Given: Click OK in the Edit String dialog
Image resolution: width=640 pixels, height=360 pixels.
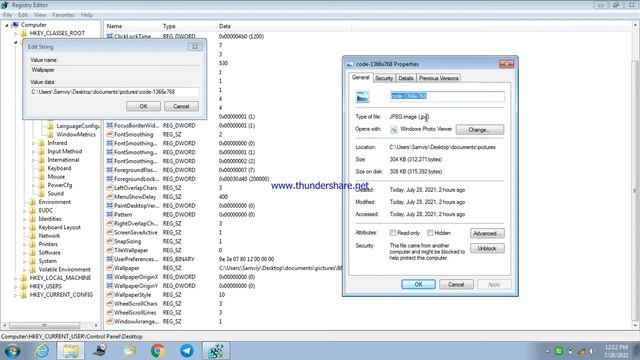Looking at the screenshot, I should click(143, 106).
